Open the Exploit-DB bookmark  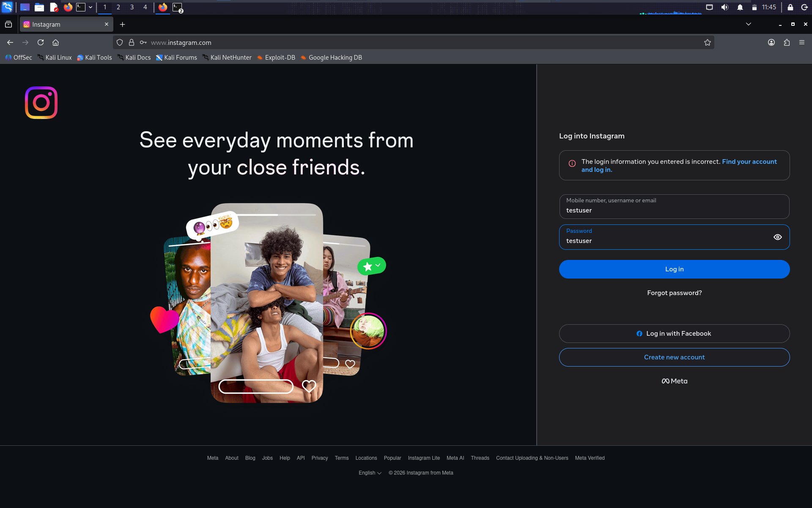tap(276, 58)
